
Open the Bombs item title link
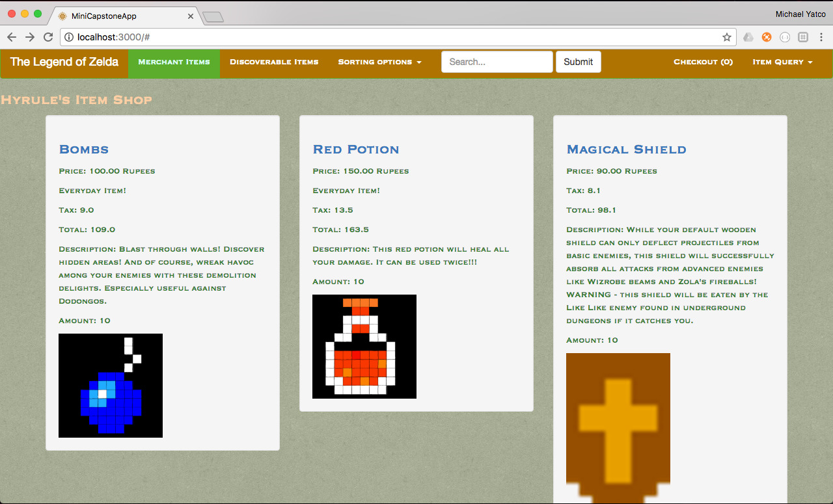tap(84, 150)
